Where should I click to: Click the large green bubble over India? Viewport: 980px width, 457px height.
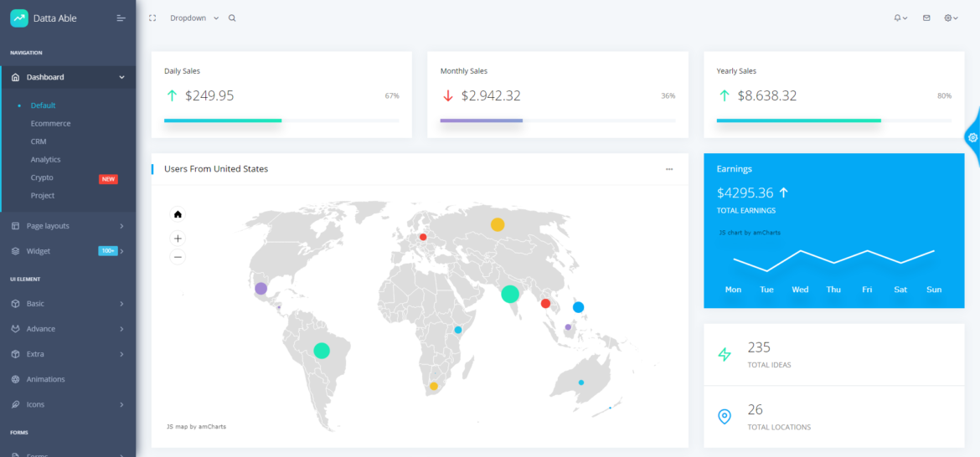coord(510,294)
